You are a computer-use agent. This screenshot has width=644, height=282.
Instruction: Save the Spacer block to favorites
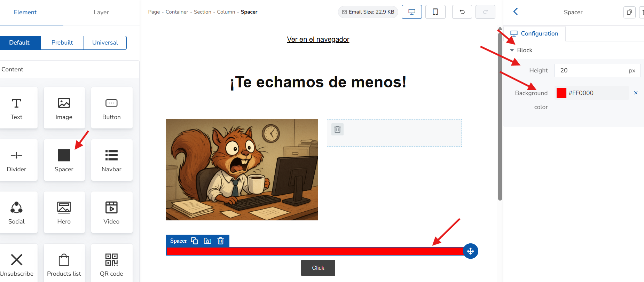207,241
